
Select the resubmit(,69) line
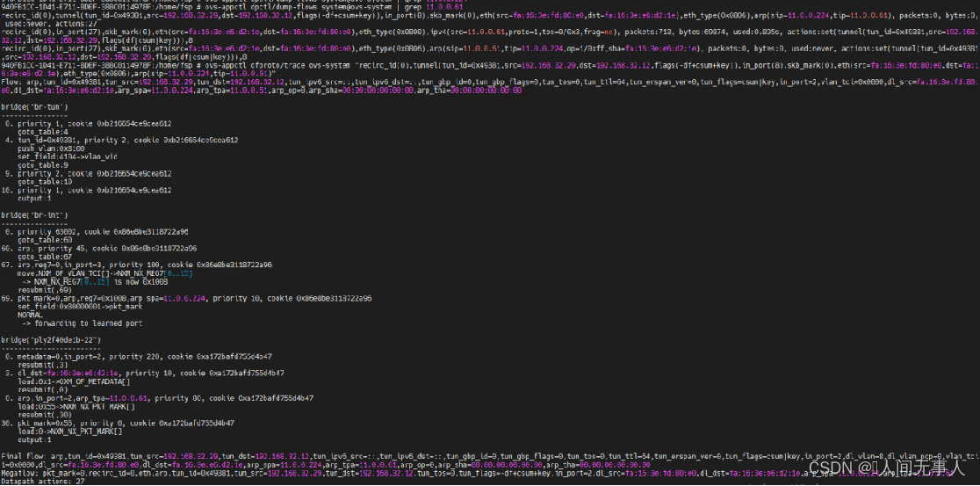point(45,290)
